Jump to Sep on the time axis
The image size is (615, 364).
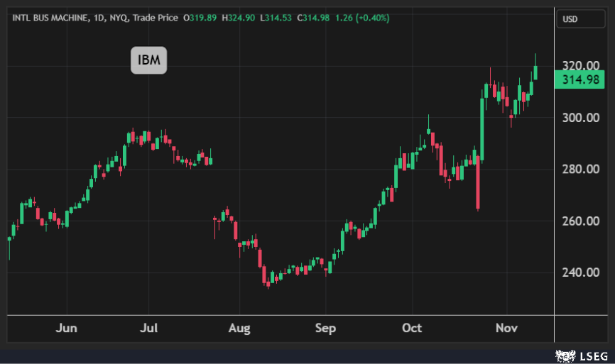(x=326, y=329)
